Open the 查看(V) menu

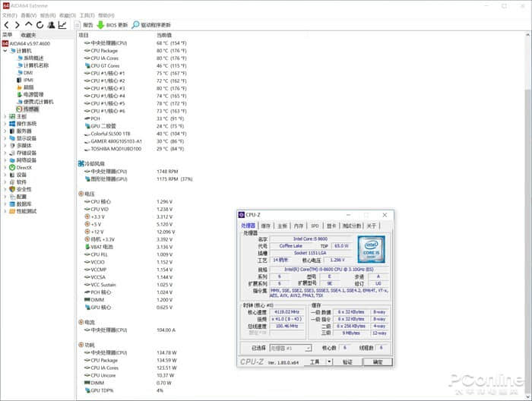(x=29, y=15)
